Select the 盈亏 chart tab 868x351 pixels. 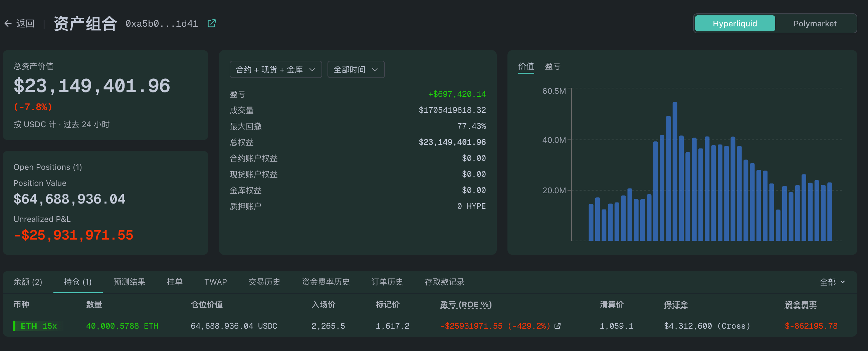tap(553, 66)
